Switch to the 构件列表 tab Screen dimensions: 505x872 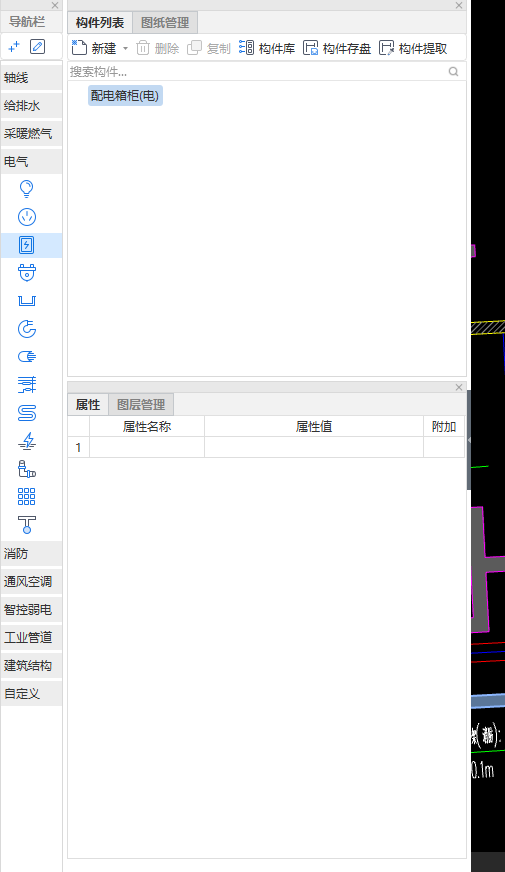pyautogui.click(x=100, y=23)
